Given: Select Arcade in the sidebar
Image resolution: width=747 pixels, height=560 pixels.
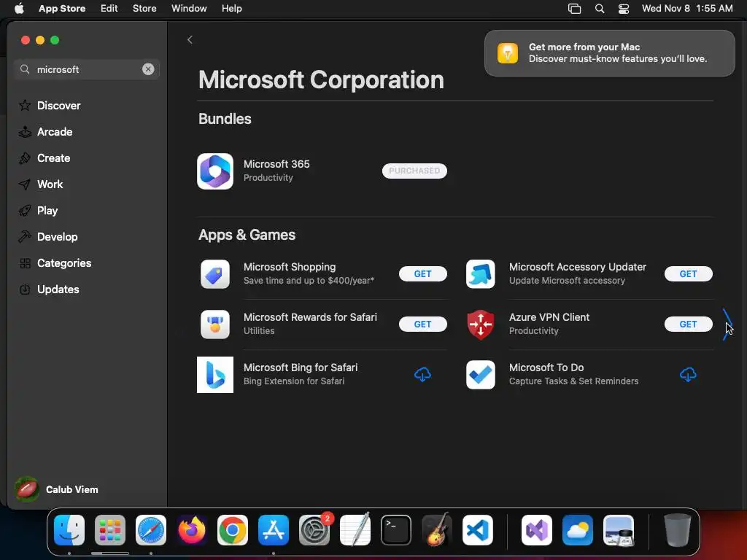Looking at the screenshot, I should coord(87,131).
